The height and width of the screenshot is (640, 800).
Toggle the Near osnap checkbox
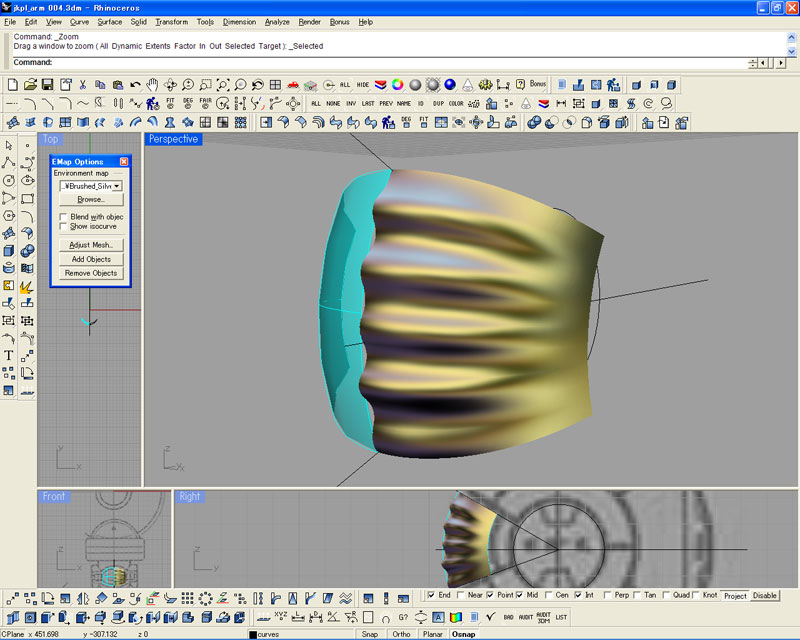461,595
